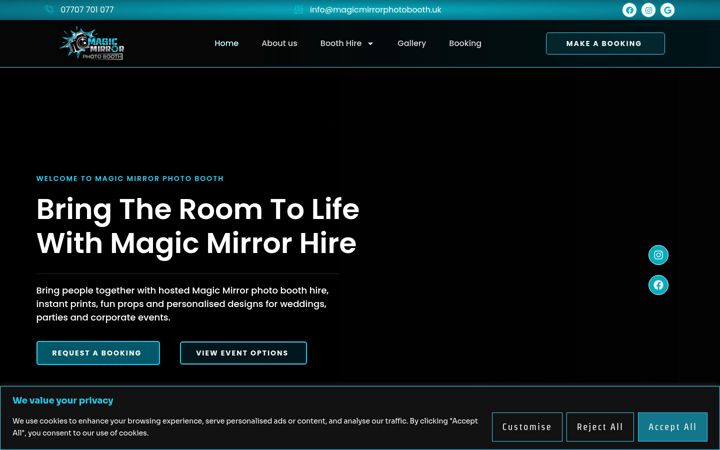
Task: Open the Facebook icon in top bar
Action: point(629,10)
